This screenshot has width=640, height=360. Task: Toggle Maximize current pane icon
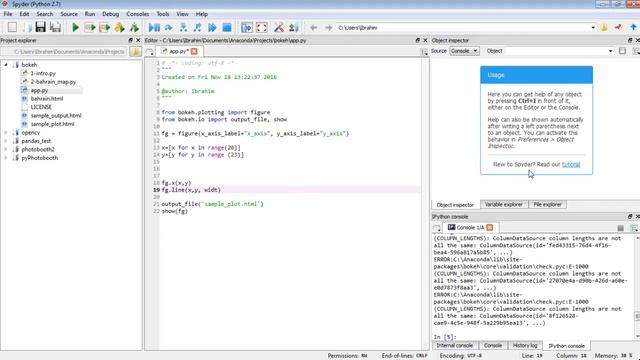(247, 27)
